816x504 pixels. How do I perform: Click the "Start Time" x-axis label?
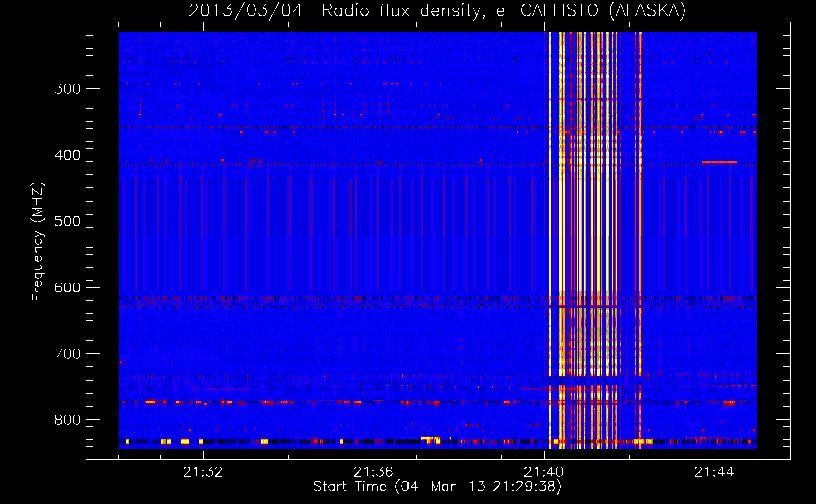[x=437, y=487]
